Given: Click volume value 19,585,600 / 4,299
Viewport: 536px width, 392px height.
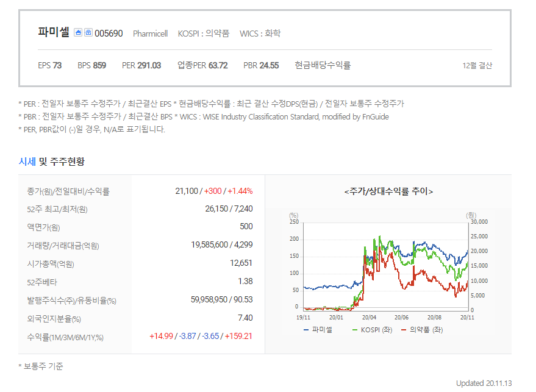Looking at the screenshot, I should coord(222,245).
